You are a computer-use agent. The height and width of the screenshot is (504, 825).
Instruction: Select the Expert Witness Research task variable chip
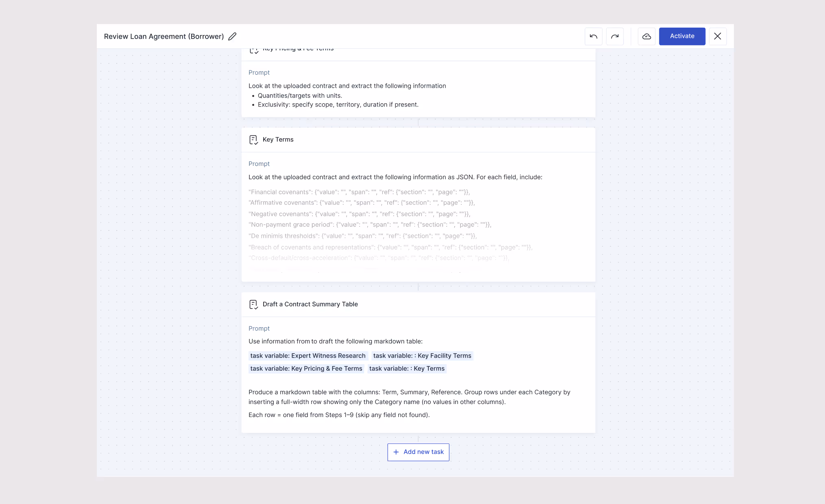pyautogui.click(x=308, y=356)
